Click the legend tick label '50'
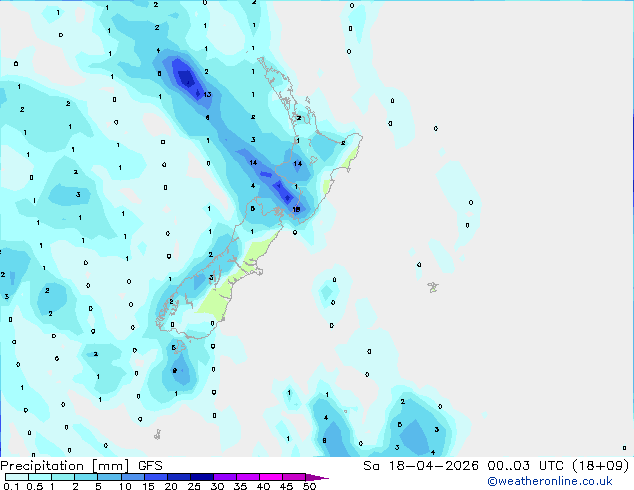Image resolution: width=634 pixels, height=490 pixels. click(309, 486)
